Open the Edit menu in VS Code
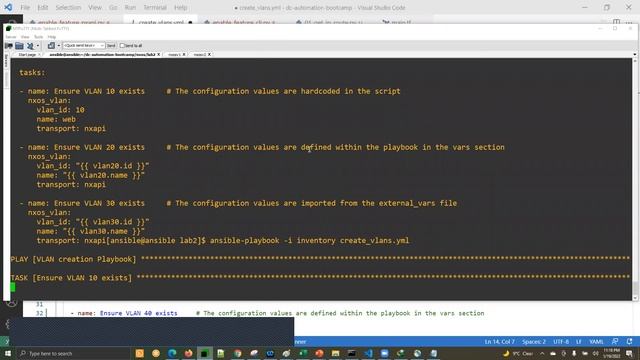 (42, 7)
